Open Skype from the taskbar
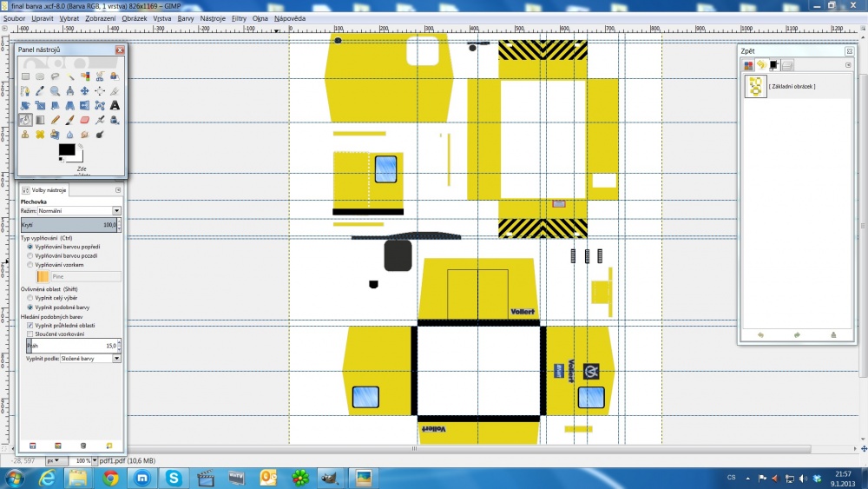 click(174, 478)
